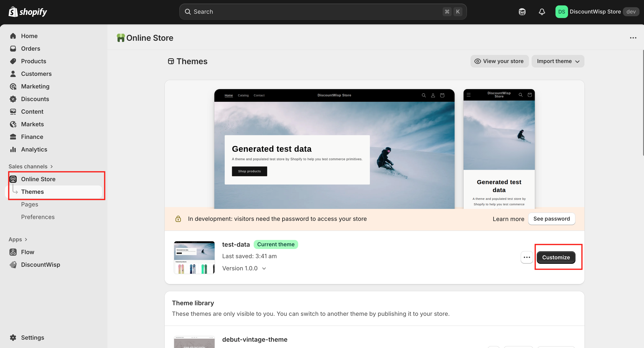
Task: Open page-level more actions menu top right
Action: [633, 38]
